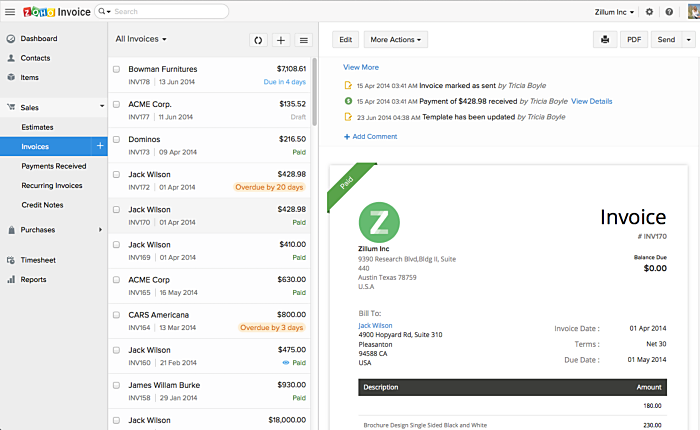This screenshot has width=700, height=430.
Task: Create new invoice with plus button
Action: [x=281, y=40]
